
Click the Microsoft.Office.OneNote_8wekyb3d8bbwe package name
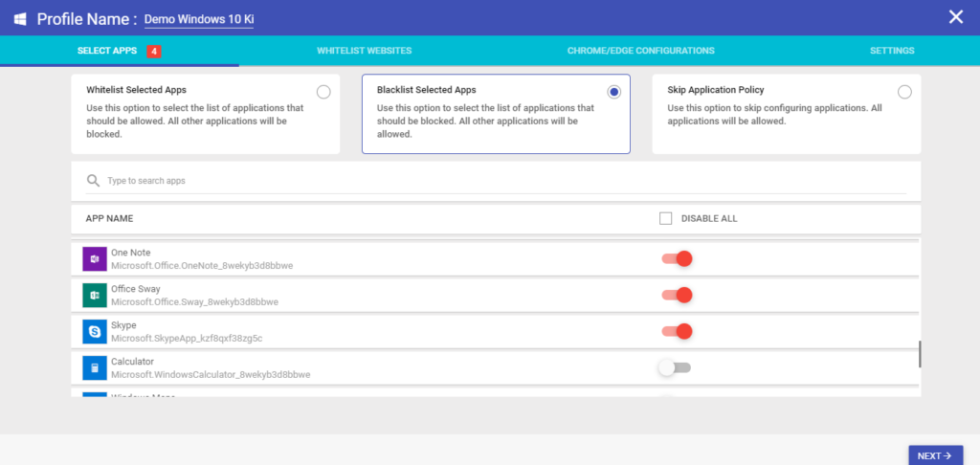tap(202, 266)
